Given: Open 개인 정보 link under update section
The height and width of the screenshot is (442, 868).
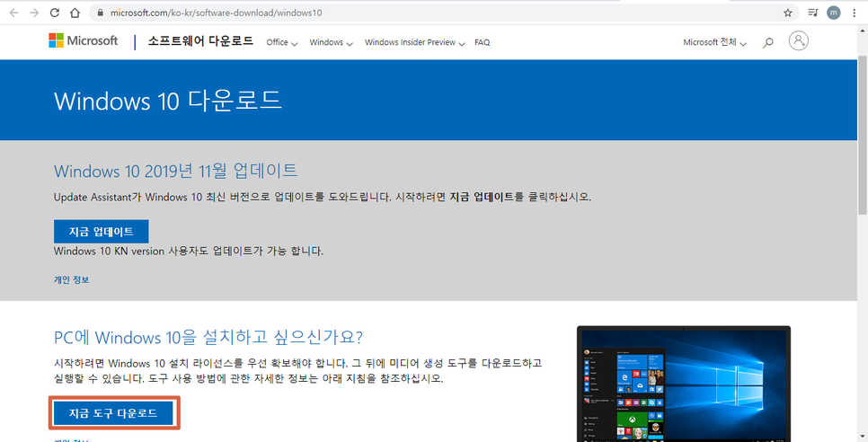Looking at the screenshot, I should [x=71, y=280].
